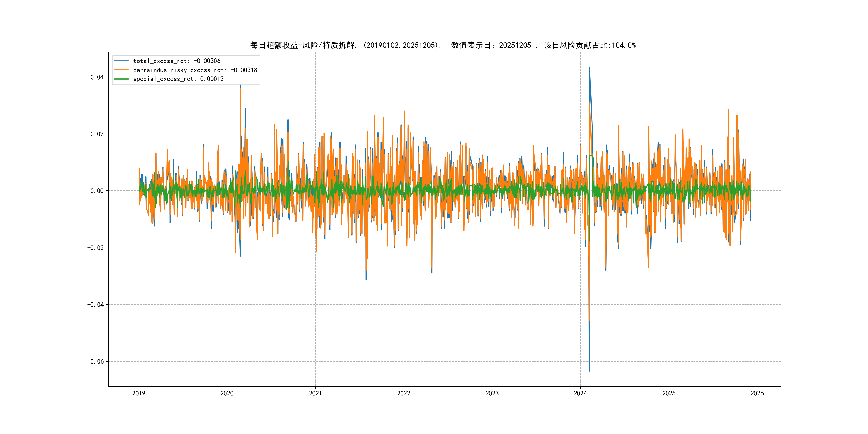Click the 0.00 y-axis tick label
The image size is (868, 434).
tap(97, 191)
